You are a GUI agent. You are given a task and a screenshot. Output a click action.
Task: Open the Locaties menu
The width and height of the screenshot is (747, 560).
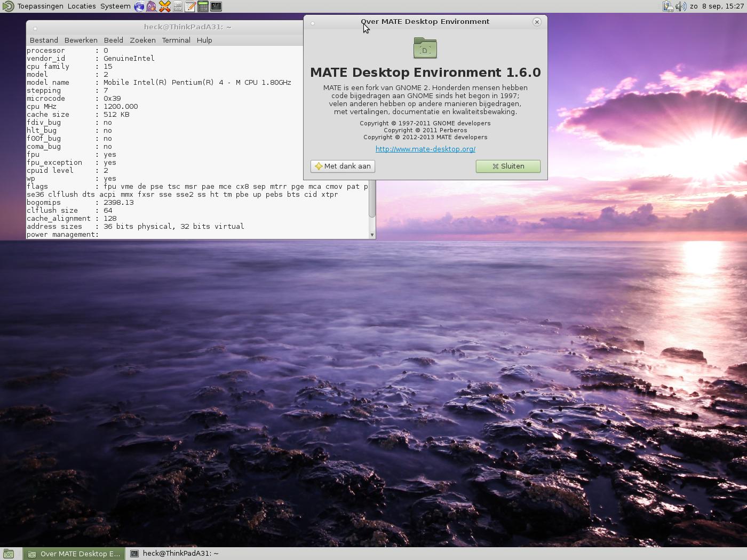82,6
